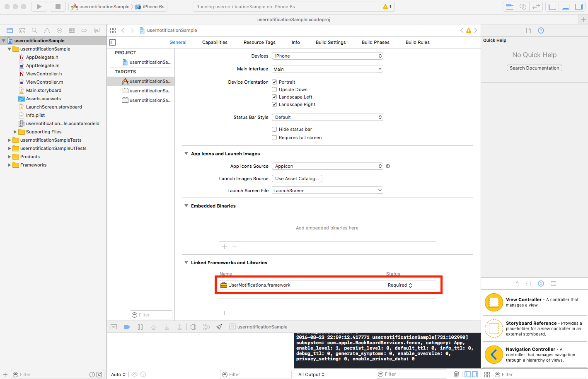Switch to the Build Rules tab
This screenshot has height=379, width=588.
point(418,42)
